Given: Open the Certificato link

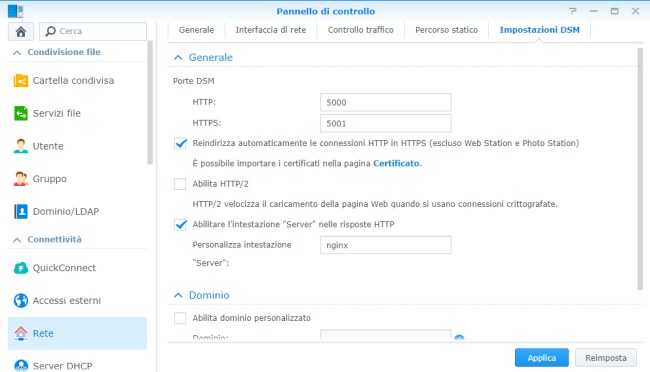Looking at the screenshot, I should [x=396, y=163].
